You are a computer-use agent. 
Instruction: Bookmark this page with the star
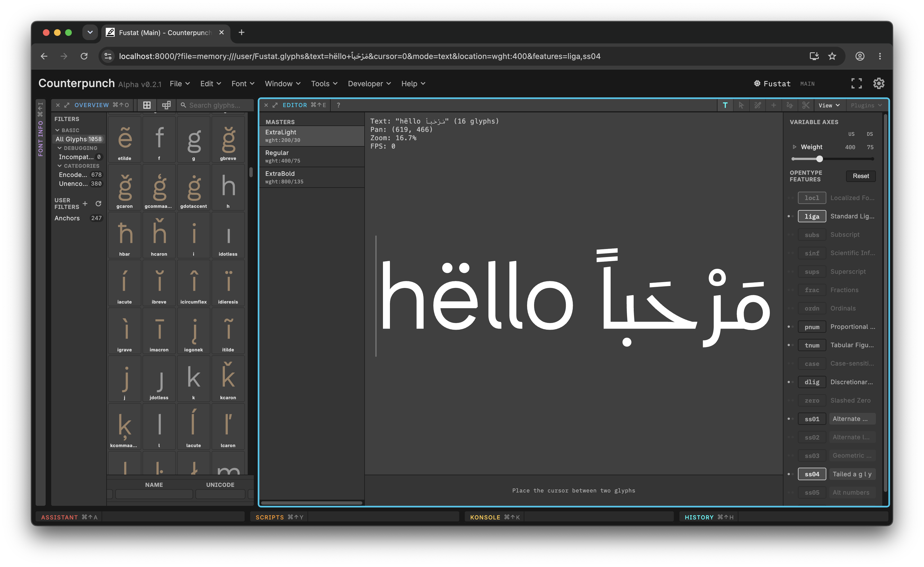832,56
